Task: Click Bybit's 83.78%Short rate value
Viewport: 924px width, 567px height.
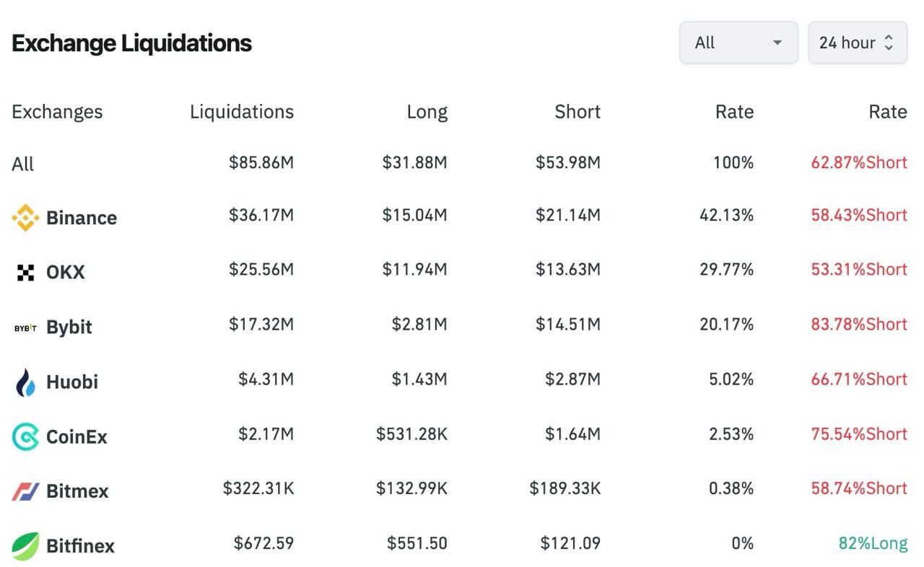Action: [x=858, y=325]
